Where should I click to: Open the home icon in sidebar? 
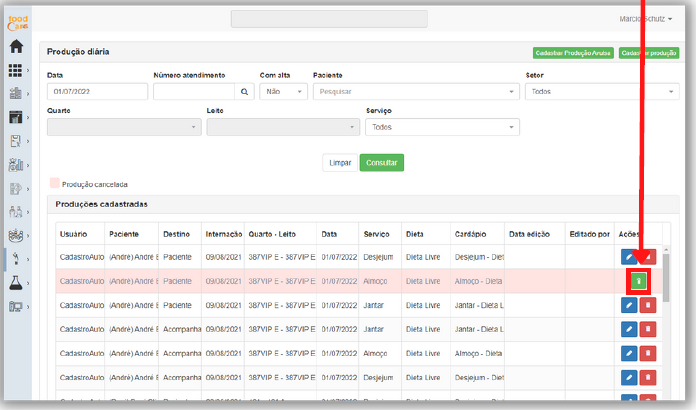pyautogui.click(x=15, y=46)
